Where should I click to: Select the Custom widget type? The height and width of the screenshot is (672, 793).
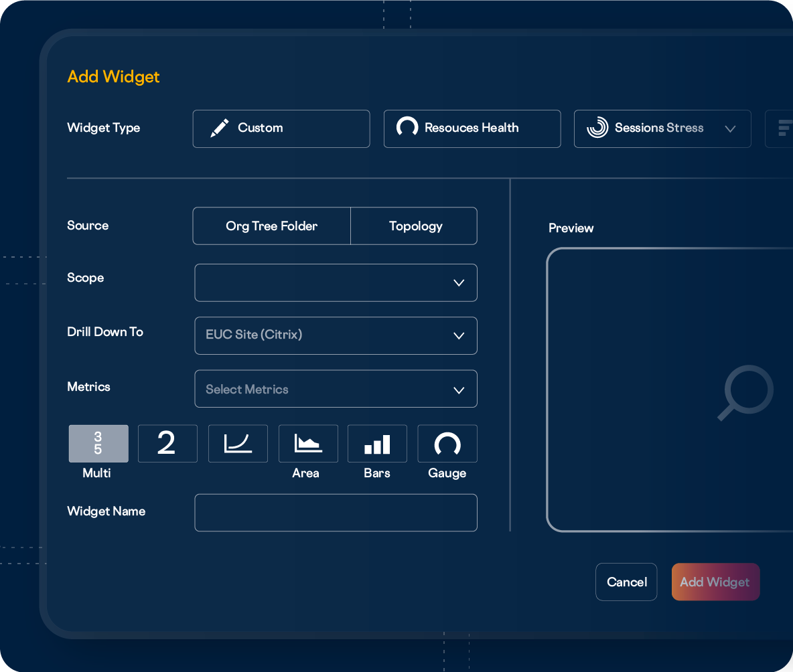coord(281,129)
